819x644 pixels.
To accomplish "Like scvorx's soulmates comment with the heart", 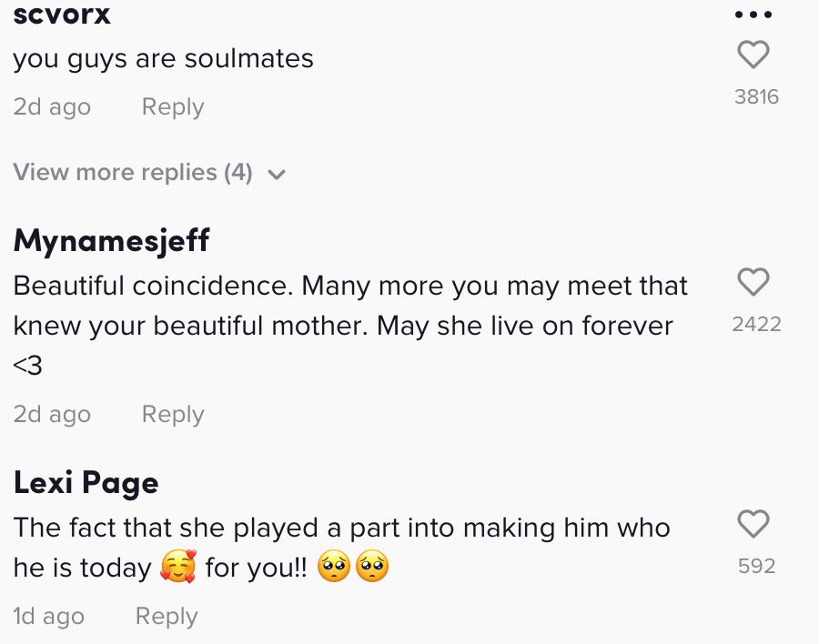I will (753, 55).
